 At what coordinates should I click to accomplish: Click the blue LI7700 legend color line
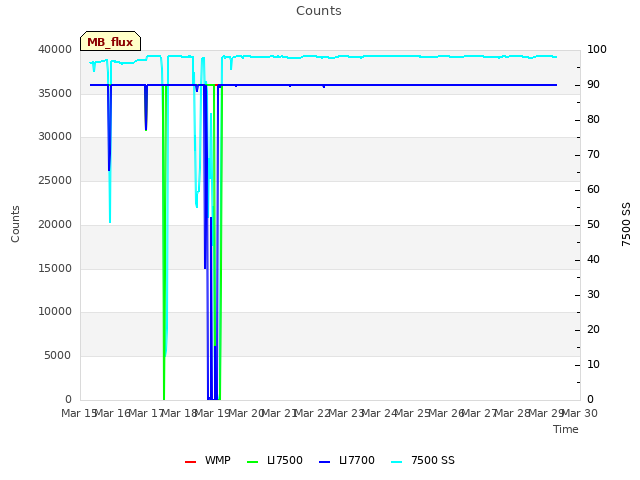[324, 462]
